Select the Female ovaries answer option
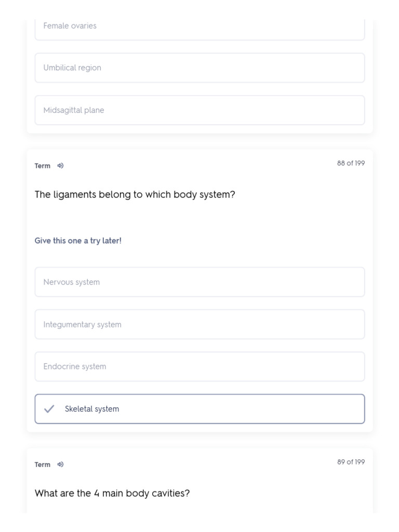This screenshot has width=399, height=532. (199, 28)
